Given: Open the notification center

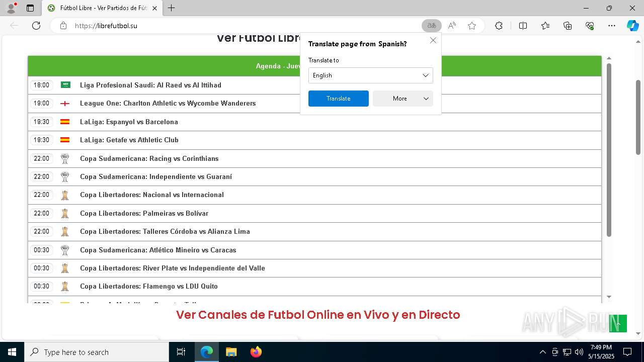Looking at the screenshot, I should 627,352.
